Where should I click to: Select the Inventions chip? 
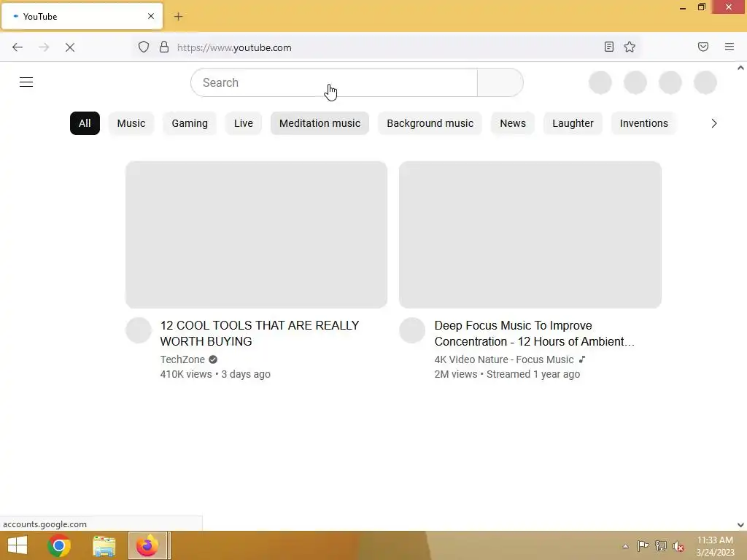coord(643,123)
